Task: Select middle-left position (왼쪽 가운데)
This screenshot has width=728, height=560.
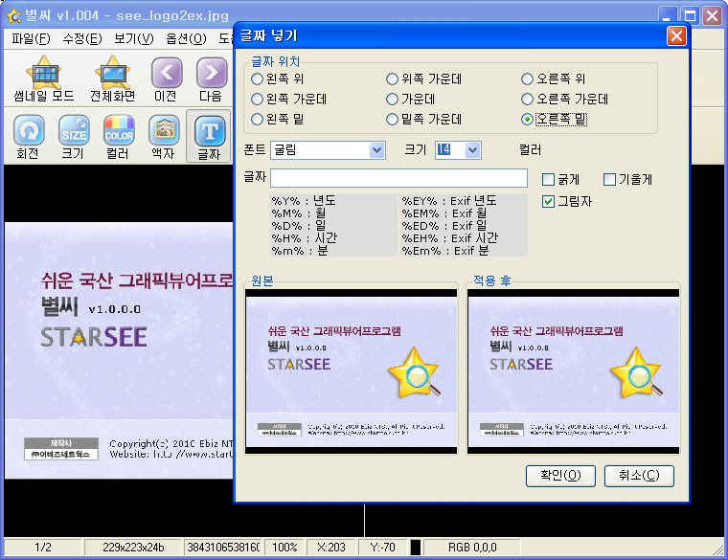Action: click(288, 99)
